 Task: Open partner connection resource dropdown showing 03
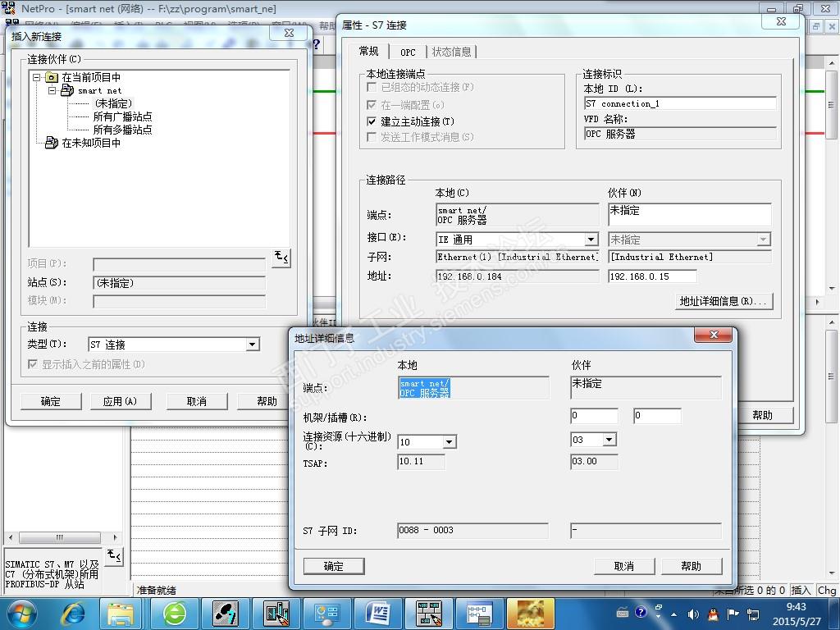[x=609, y=440]
